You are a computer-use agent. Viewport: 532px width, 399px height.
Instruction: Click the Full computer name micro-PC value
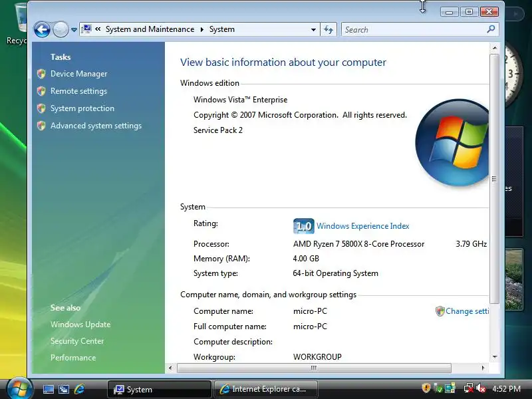coord(310,327)
